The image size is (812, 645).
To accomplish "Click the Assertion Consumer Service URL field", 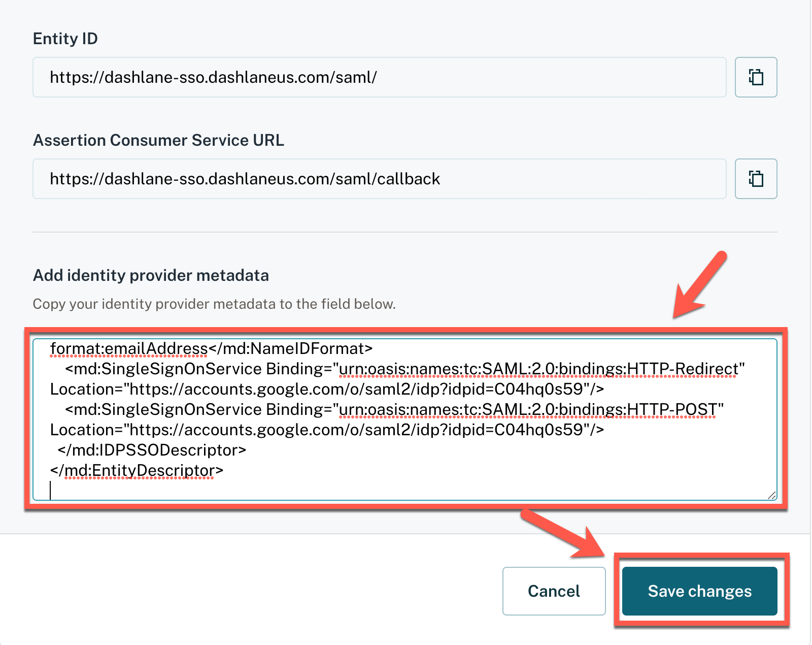I will tap(379, 179).
